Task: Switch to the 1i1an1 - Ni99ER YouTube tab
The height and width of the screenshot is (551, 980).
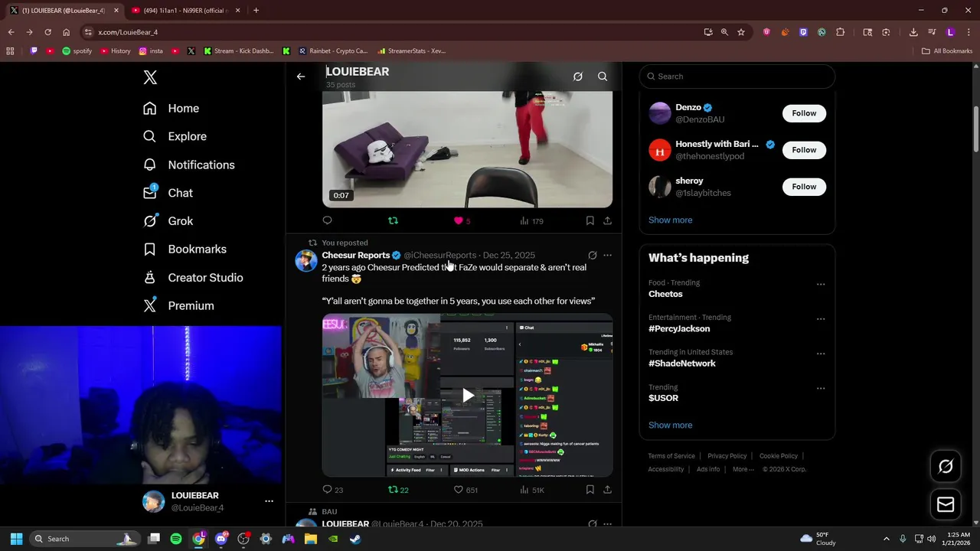Action: 184,10
